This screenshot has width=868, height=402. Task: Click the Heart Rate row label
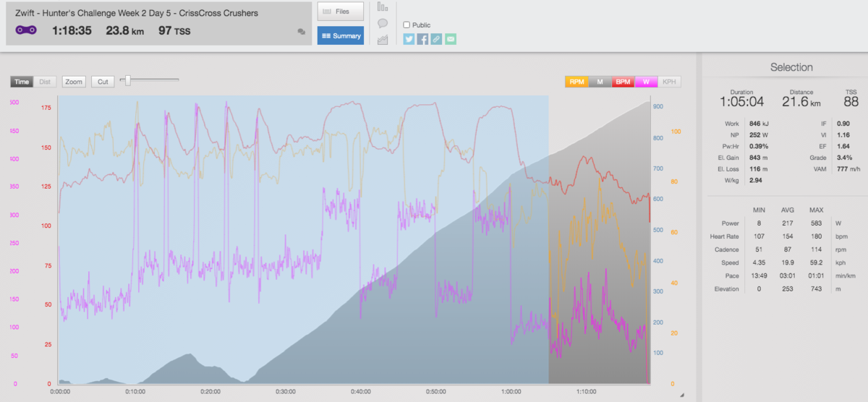click(x=723, y=236)
